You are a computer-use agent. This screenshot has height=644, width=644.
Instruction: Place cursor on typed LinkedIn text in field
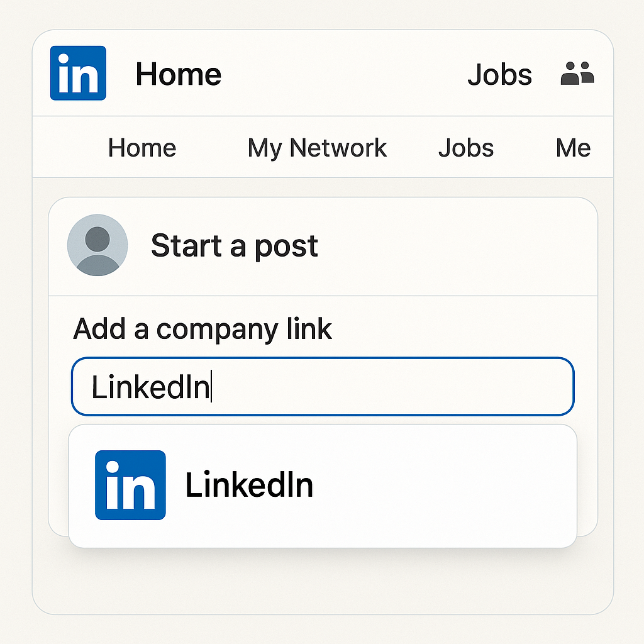click(150, 387)
